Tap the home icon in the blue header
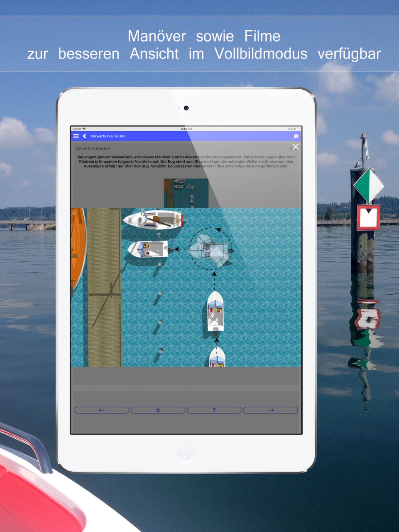The image size is (399, 532). pos(296,136)
